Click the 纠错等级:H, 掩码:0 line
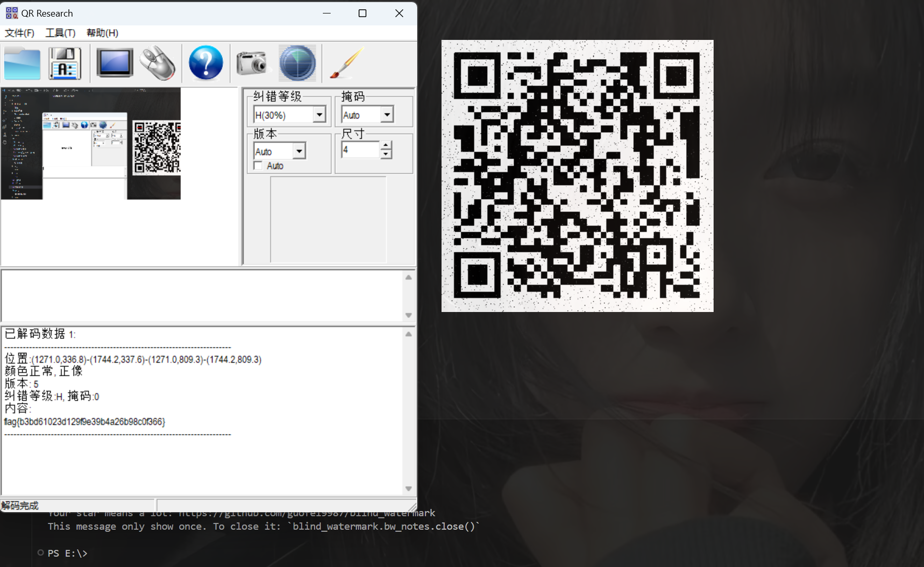 [52, 396]
